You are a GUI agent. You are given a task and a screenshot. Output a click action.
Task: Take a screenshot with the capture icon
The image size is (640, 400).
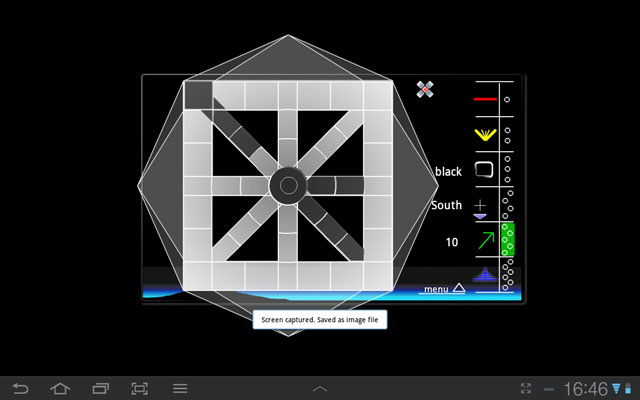point(140,388)
